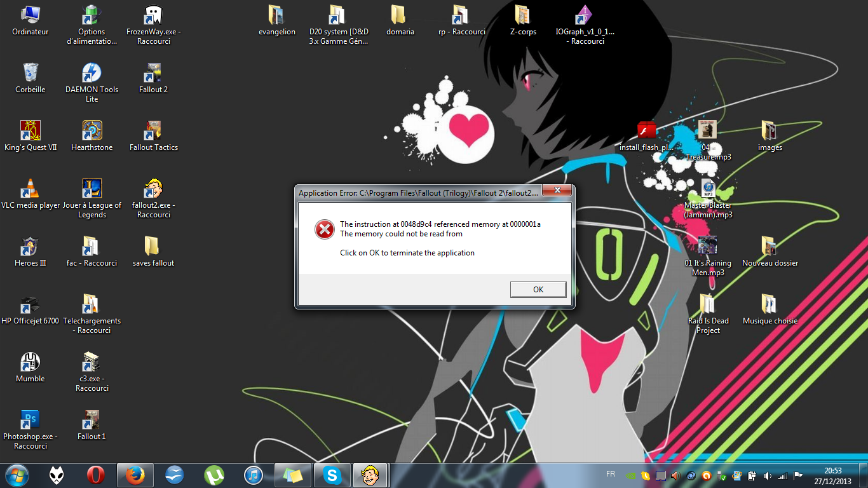
Task: Open the Windows Start menu
Action: [x=17, y=475]
